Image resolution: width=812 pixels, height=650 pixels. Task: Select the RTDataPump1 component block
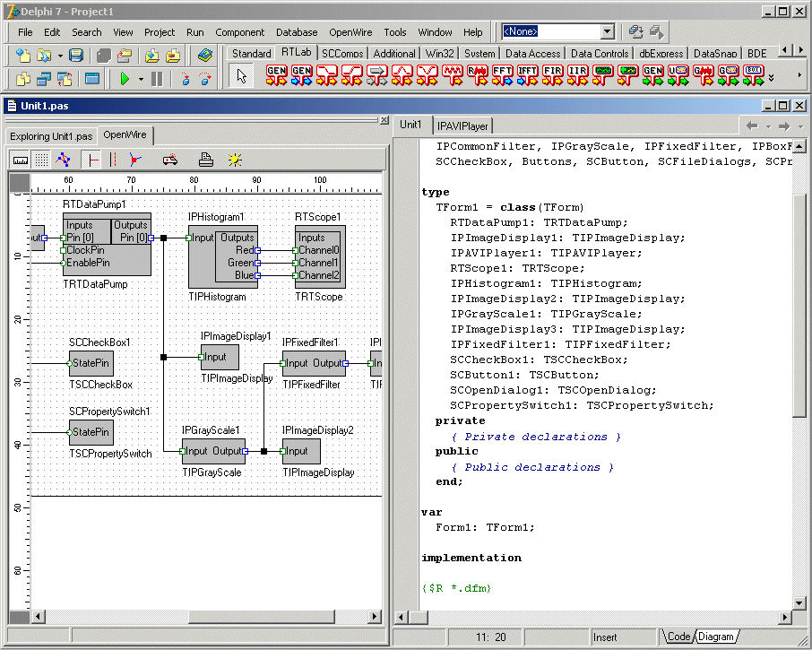tap(107, 244)
